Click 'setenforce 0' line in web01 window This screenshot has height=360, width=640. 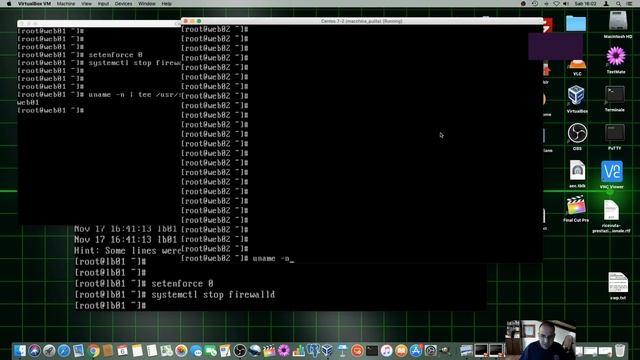(x=80, y=55)
